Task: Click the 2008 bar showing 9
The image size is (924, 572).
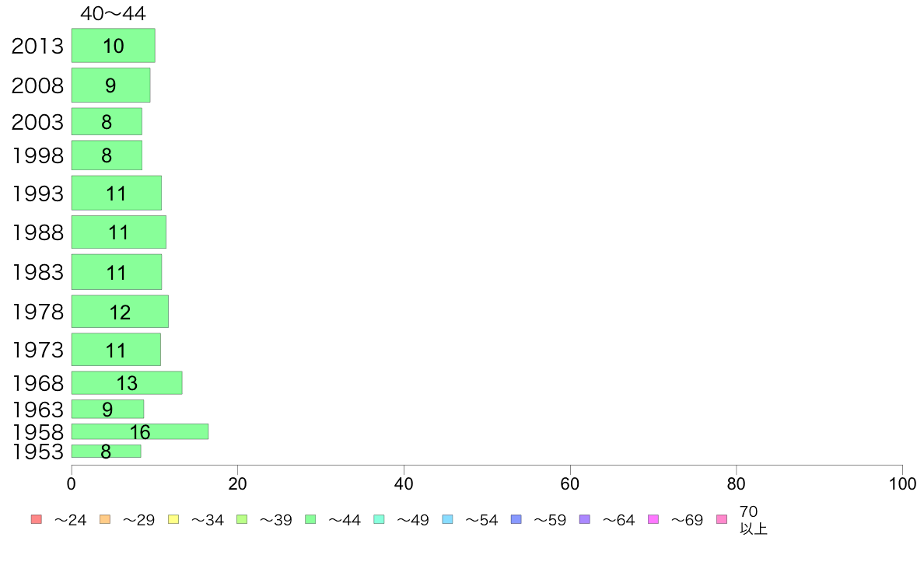Action: coord(110,85)
